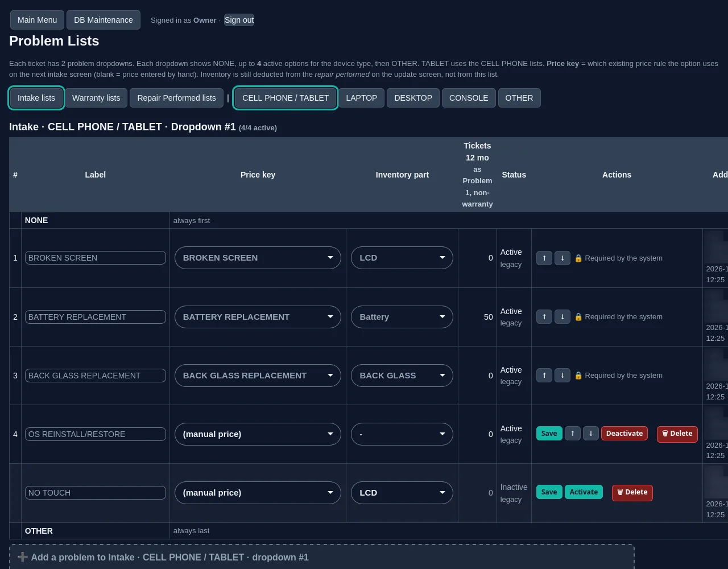Viewport: 728px width, 569px height.
Task: Select LAPTOP device tab
Action: pyautogui.click(x=362, y=98)
